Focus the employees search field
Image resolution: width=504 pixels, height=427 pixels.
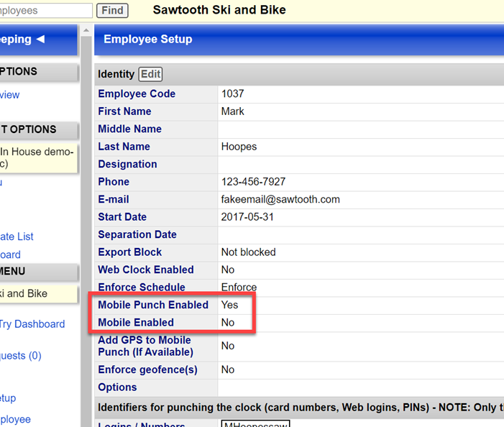[45, 11]
